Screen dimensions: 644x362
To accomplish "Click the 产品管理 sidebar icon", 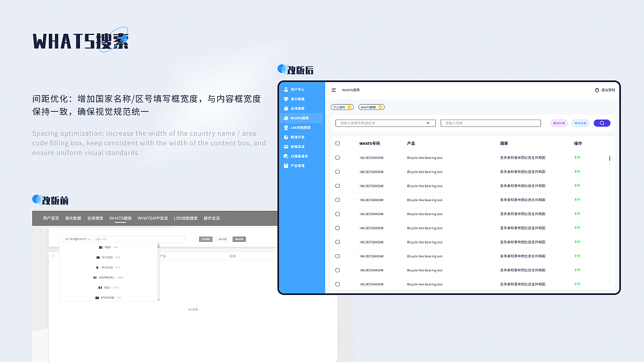I will [286, 166].
